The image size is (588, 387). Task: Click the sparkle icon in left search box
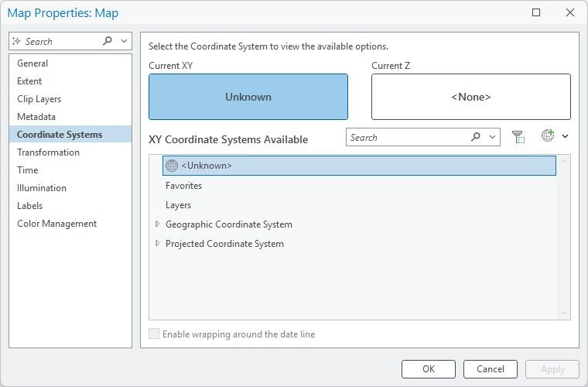16,41
